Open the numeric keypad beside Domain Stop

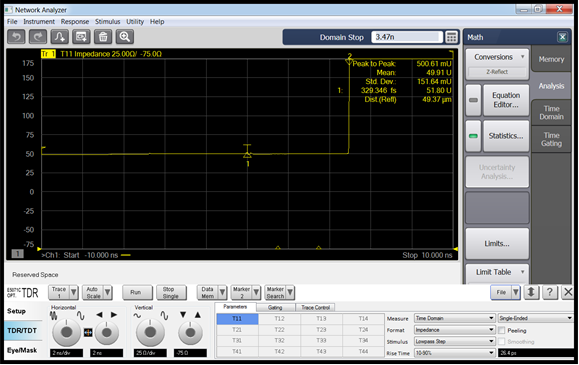point(451,37)
